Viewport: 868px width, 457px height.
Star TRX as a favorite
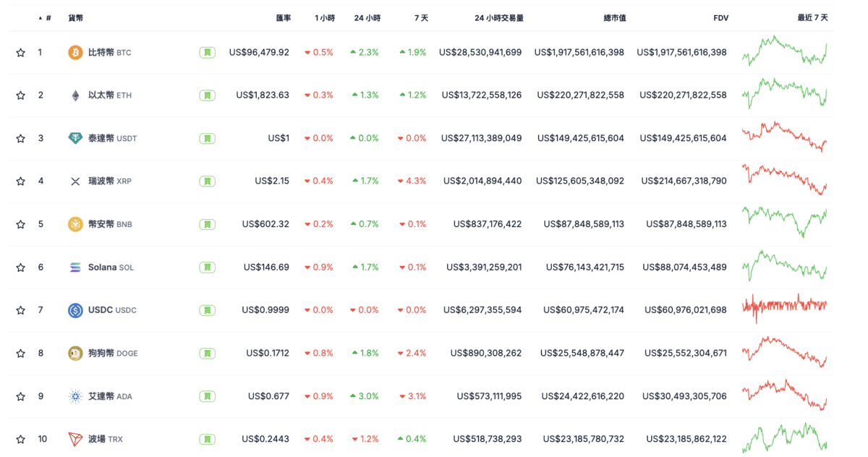tap(21, 439)
